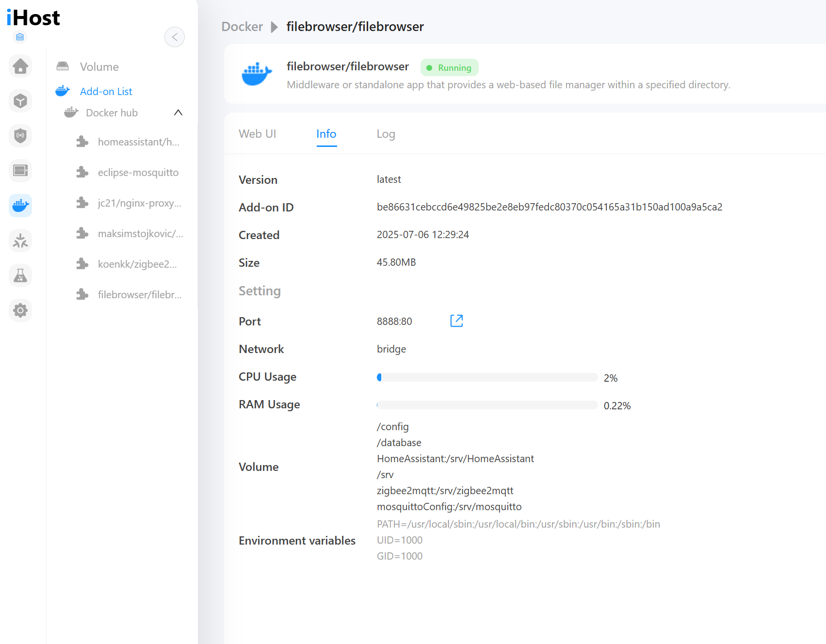Open the settings gear sidebar icon
The height and width of the screenshot is (644, 826).
pyautogui.click(x=20, y=310)
